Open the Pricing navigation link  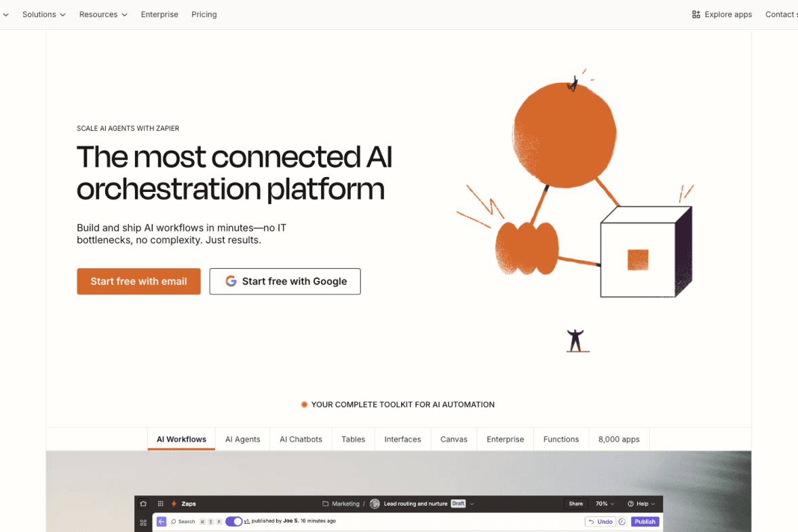(x=204, y=14)
